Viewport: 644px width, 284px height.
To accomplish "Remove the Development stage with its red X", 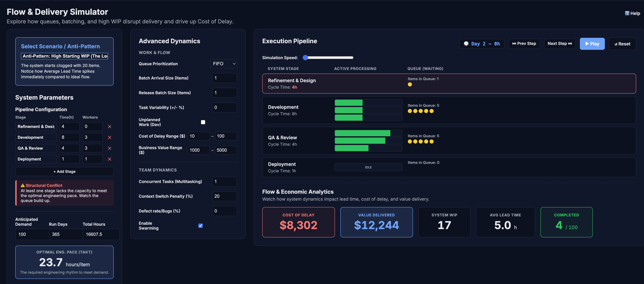I will [x=109, y=137].
